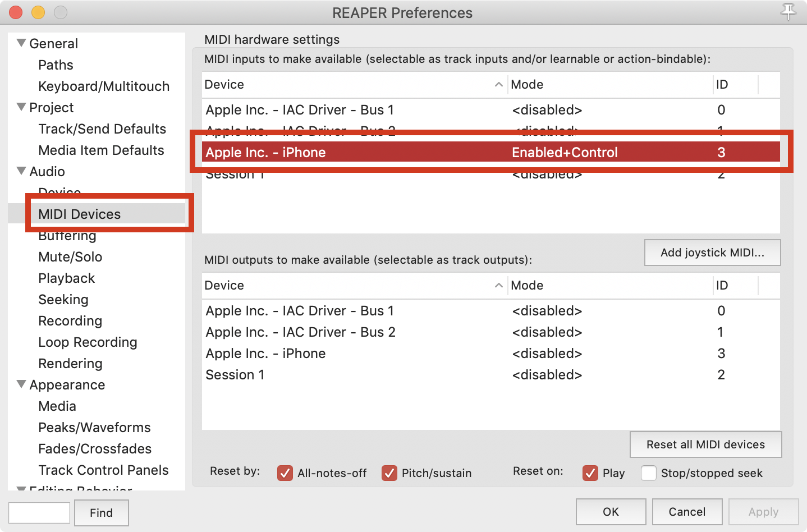807x532 pixels.
Task: Open the Paths preferences page
Action: (56, 65)
